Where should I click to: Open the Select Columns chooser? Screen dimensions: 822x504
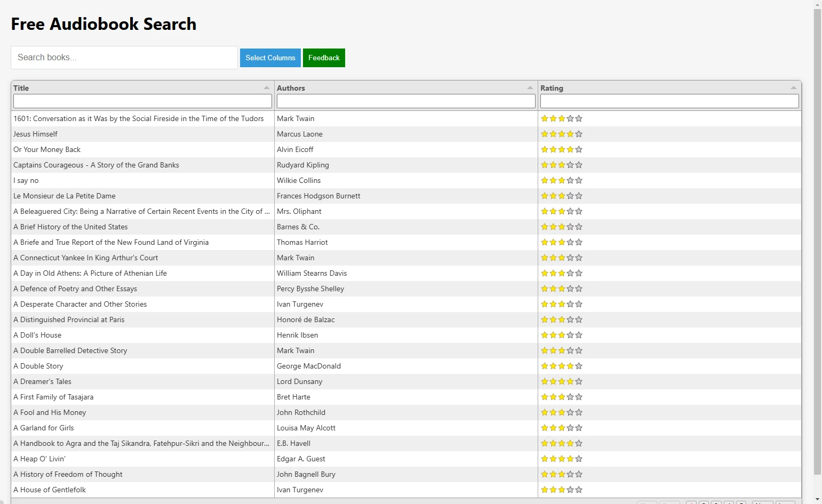tap(270, 58)
